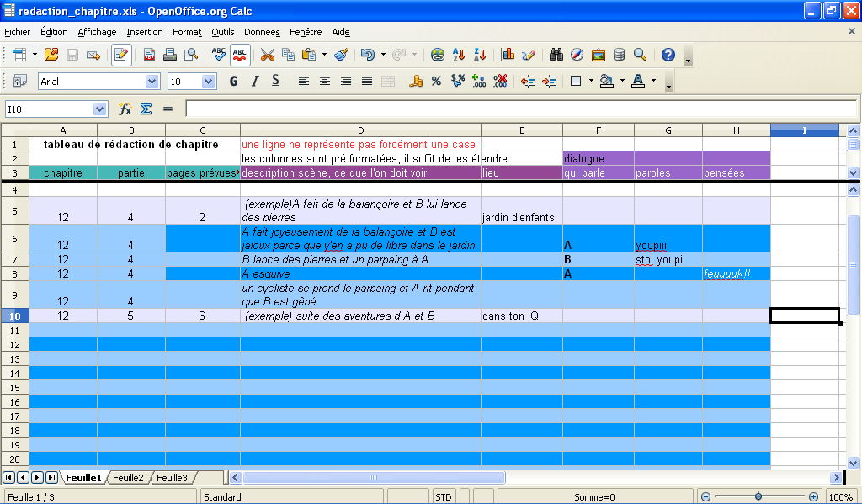Click Decrease Indent button
This screenshot has width=862, height=504.
point(528,82)
